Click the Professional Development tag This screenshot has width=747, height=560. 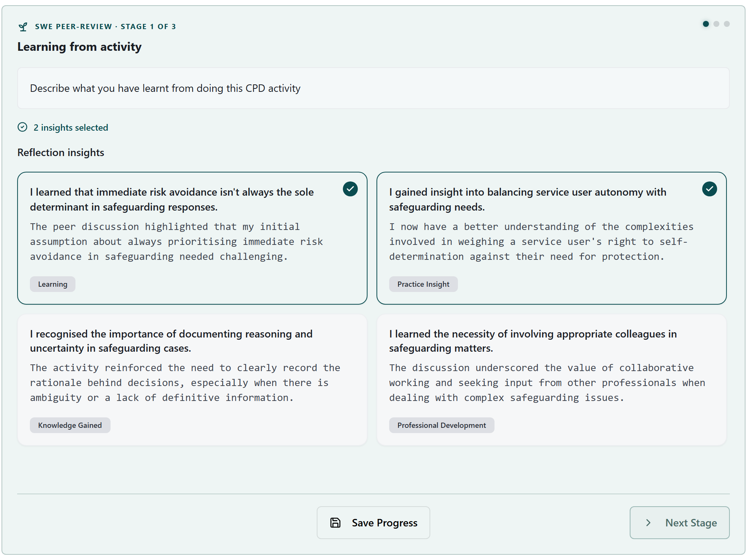441,425
